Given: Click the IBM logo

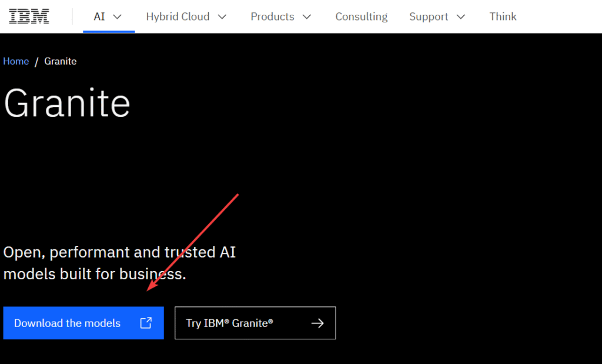Looking at the screenshot, I should (x=29, y=16).
